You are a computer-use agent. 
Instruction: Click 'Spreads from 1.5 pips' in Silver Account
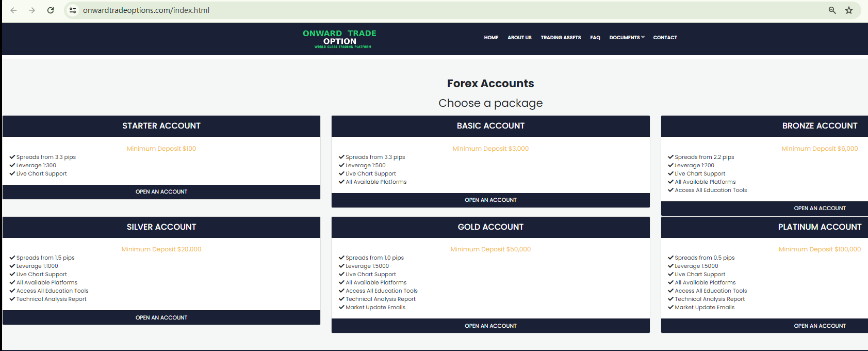coord(45,258)
